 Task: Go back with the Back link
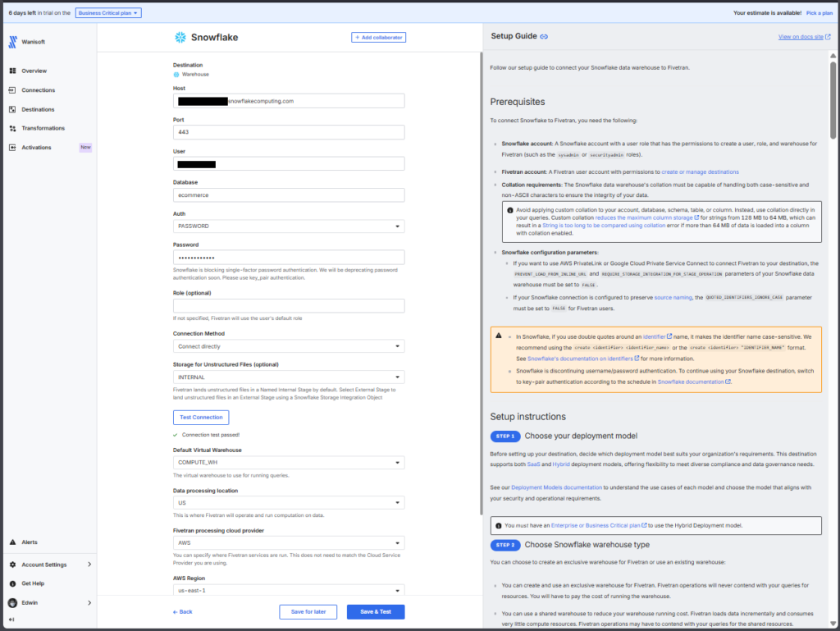(x=183, y=611)
